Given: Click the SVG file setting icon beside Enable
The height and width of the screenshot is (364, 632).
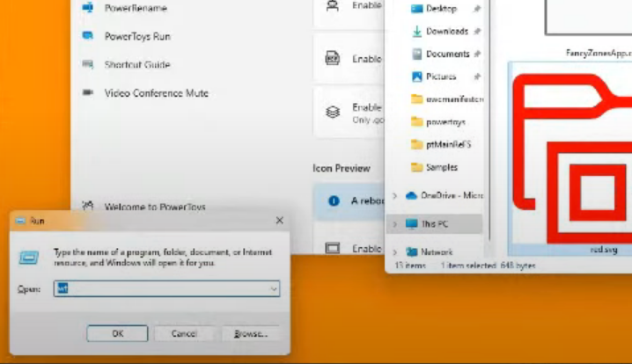Looking at the screenshot, I should [x=333, y=58].
